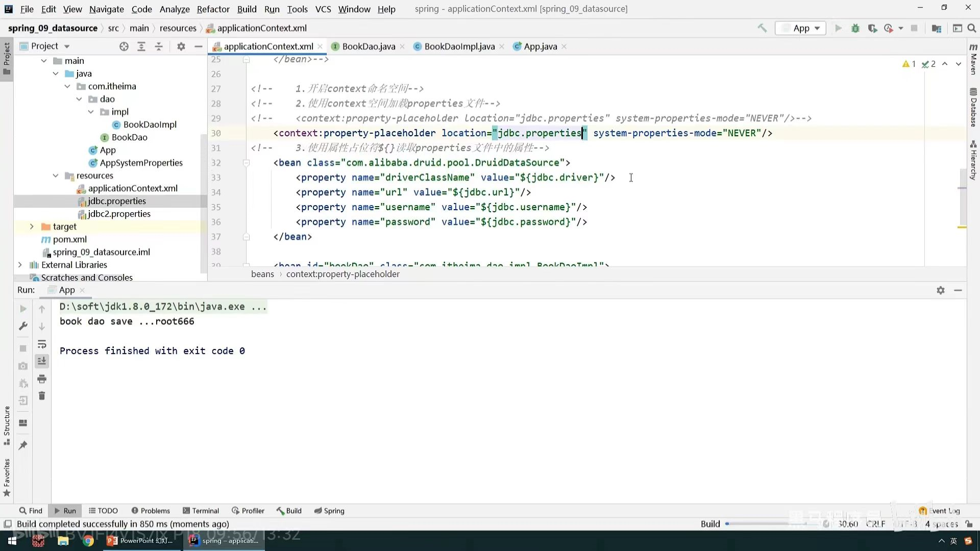Viewport: 980px width, 551px height.
Task: Clear run output with trash icon
Action: point(42,396)
